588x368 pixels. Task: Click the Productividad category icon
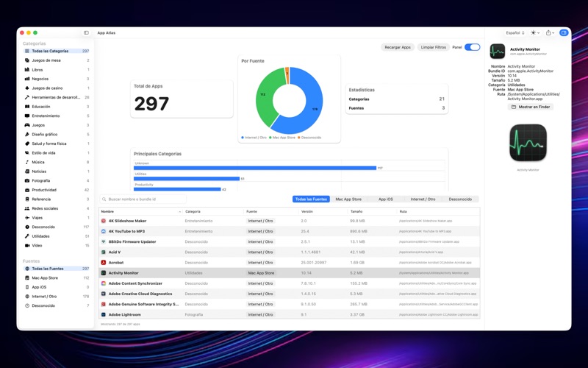pos(27,190)
